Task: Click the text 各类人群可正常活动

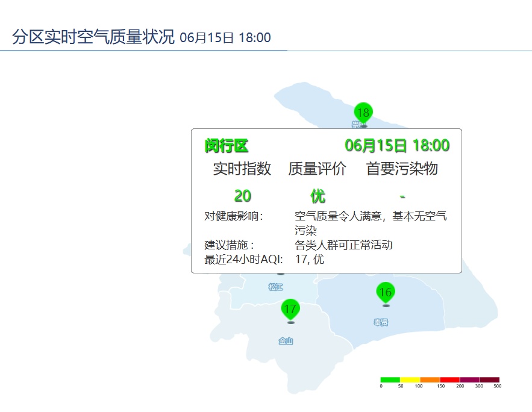Action: tap(343, 245)
